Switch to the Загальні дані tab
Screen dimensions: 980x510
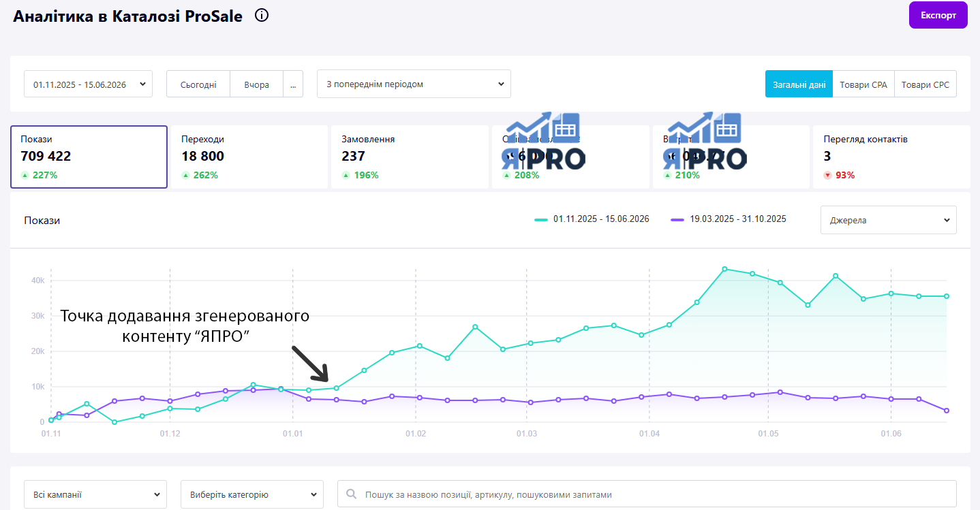coord(799,84)
